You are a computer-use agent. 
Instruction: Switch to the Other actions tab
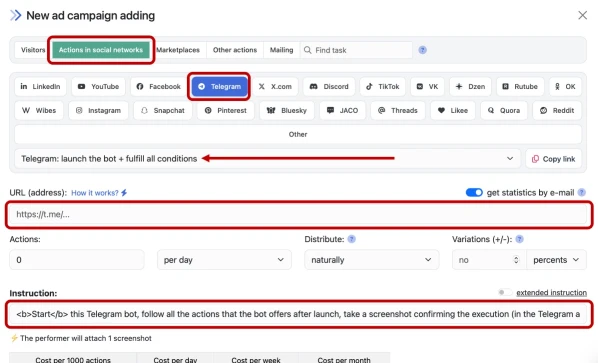[x=235, y=50]
